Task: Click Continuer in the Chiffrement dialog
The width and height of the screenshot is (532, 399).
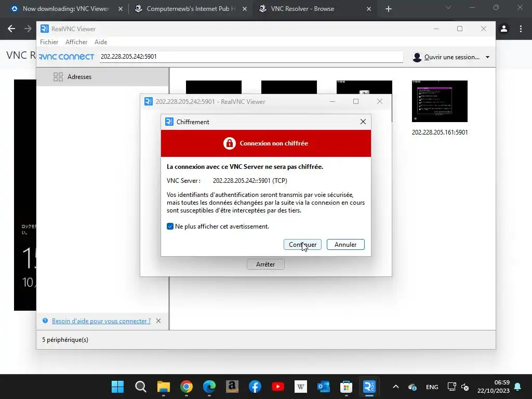Action: pos(302,244)
